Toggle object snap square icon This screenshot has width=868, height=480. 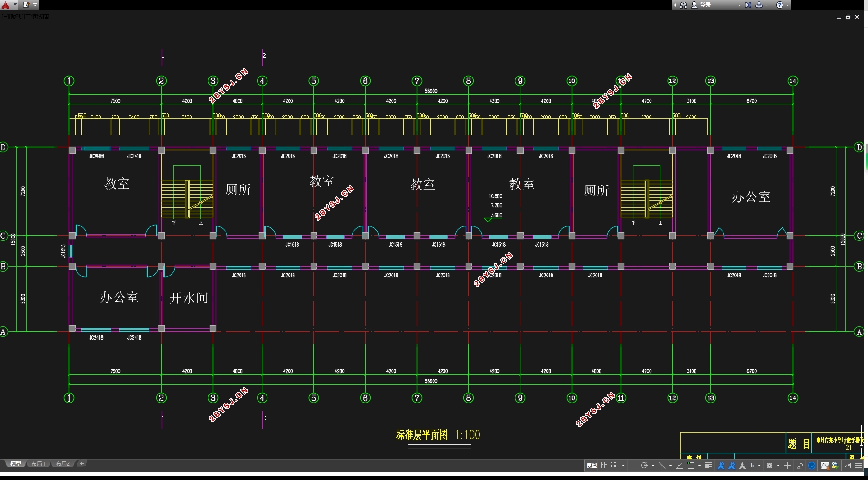[x=691, y=466]
